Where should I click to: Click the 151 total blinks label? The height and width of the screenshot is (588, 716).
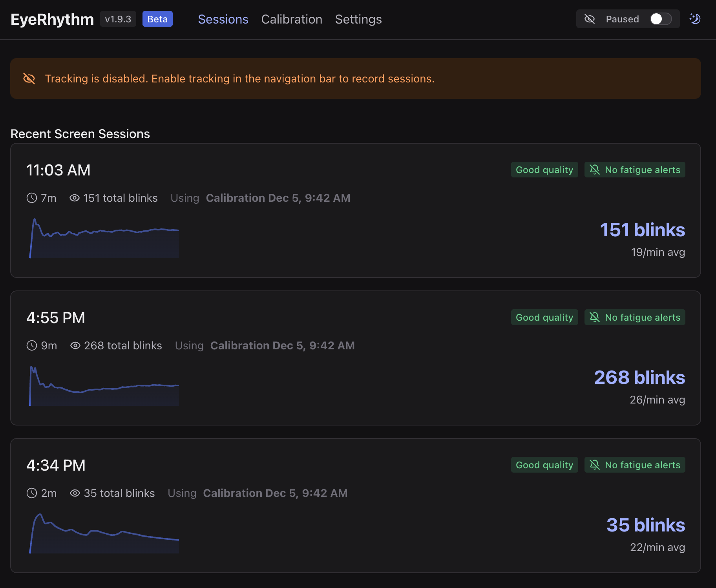pyautogui.click(x=120, y=198)
